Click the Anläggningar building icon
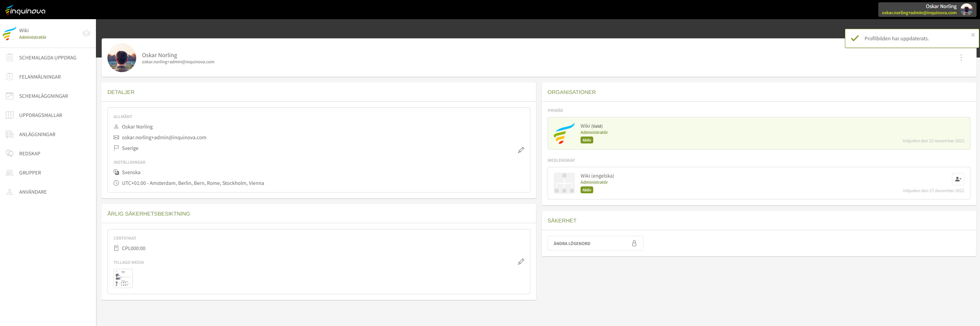 coord(10,135)
